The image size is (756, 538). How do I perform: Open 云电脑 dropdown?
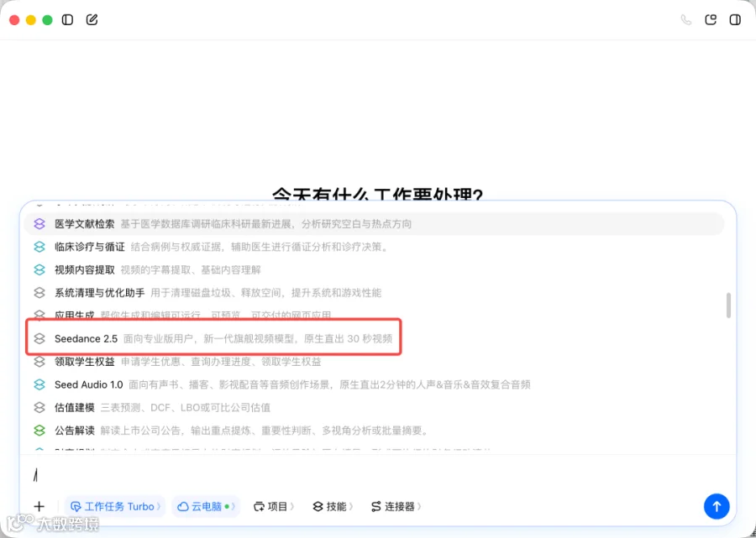pos(206,506)
